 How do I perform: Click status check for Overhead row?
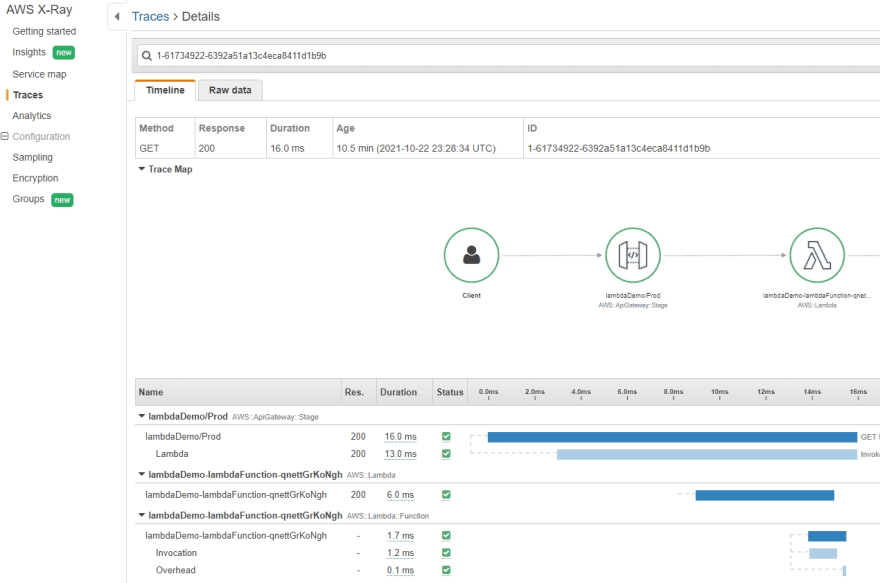coord(446,570)
